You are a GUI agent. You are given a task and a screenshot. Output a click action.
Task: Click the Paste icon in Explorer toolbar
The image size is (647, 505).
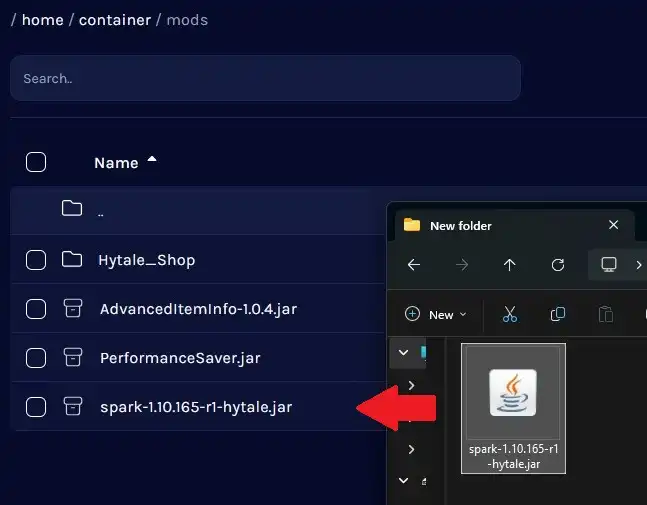[x=606, y=314]
